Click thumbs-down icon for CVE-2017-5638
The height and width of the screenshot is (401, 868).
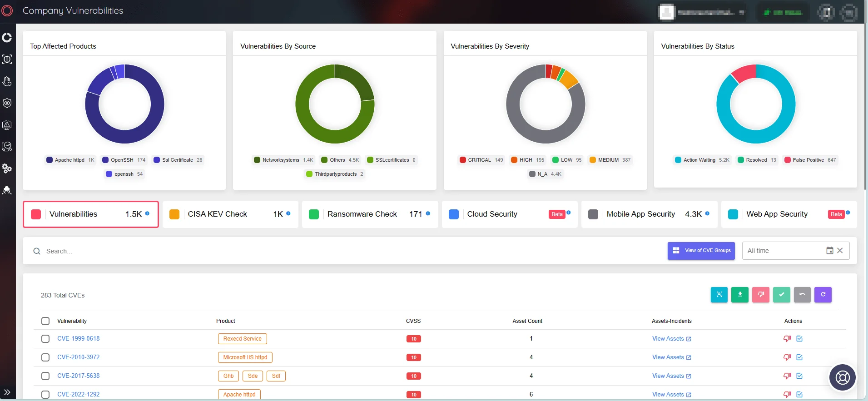point(787,376)
